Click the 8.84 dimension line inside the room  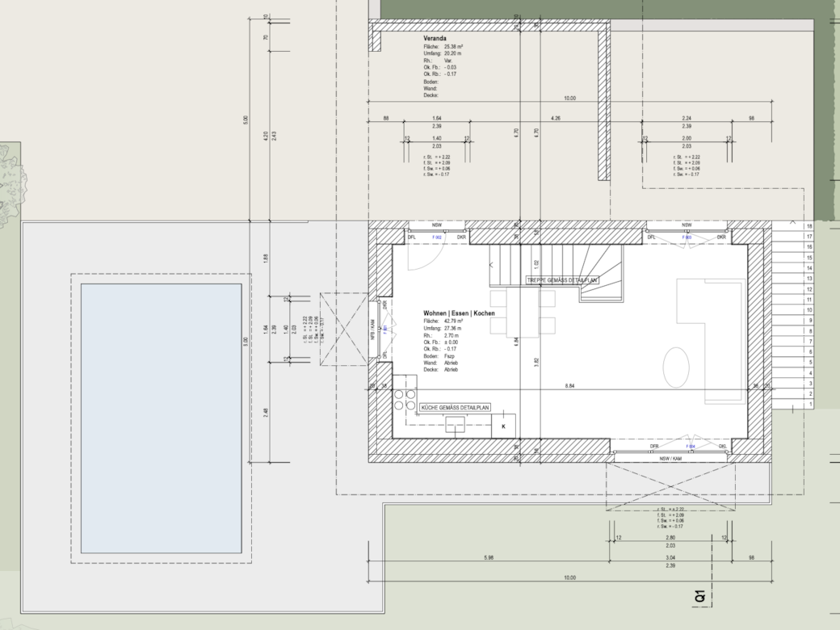(569, 386)
